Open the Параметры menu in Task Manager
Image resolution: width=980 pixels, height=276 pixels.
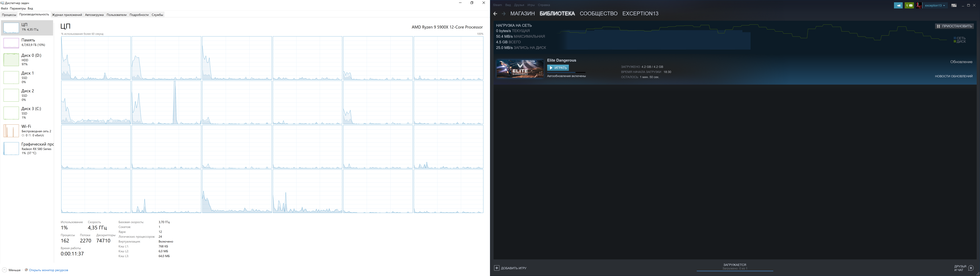click(18, 8)
